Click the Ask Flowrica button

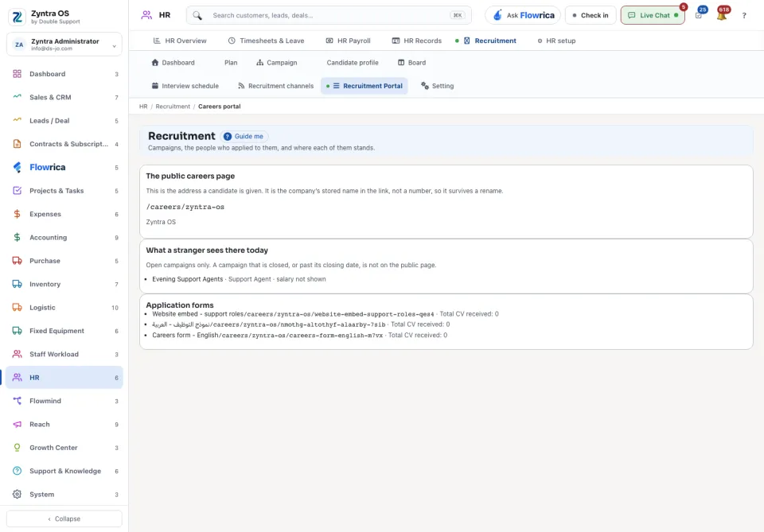(x=523, y=16)
